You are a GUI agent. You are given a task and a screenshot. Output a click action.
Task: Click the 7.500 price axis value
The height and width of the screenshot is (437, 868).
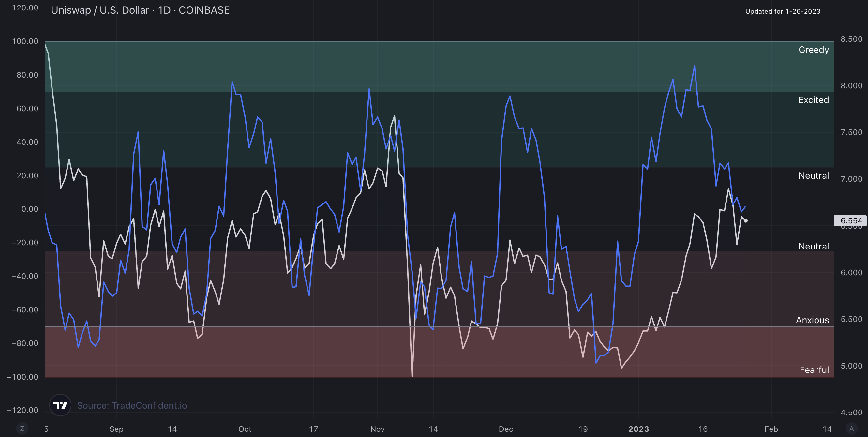click(x=851, y=132)
